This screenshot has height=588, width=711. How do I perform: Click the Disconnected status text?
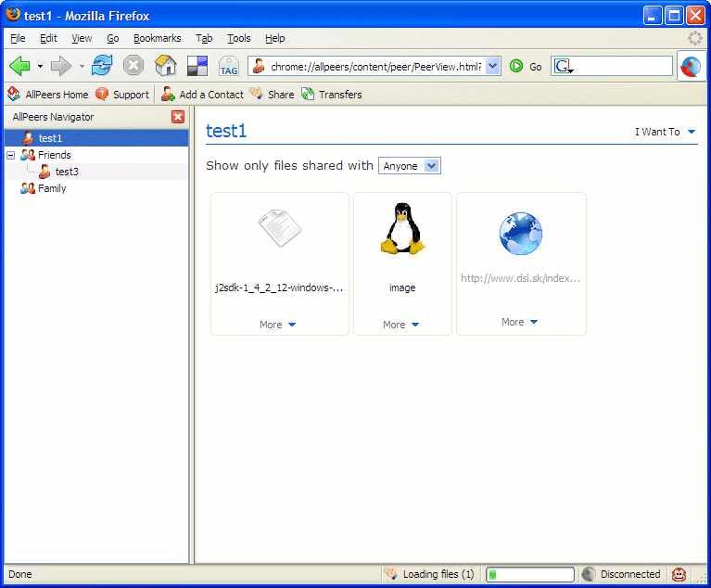(630, 574)
